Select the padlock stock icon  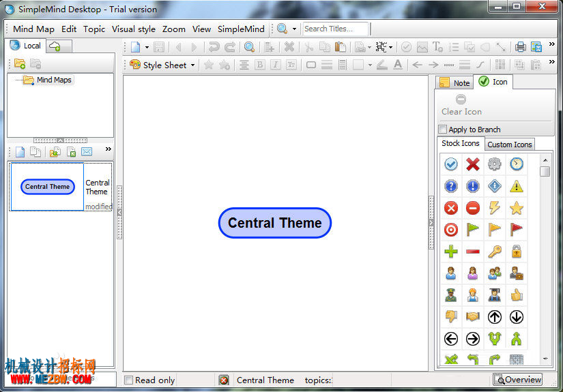tap(517, 252)
